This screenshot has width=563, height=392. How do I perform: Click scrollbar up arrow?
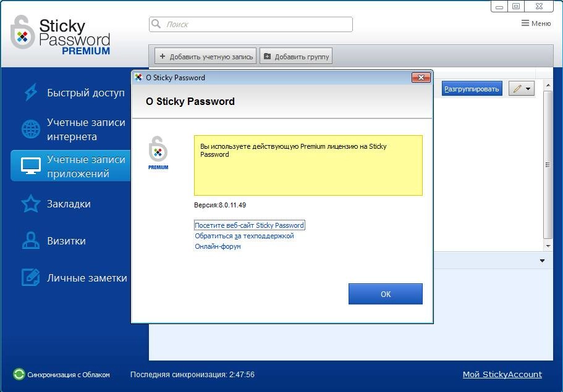point(548,85)
